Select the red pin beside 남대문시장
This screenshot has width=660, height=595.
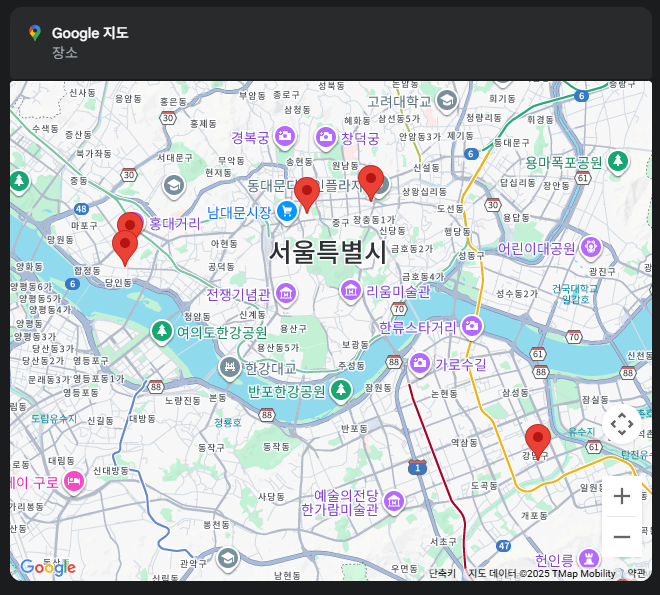307,195
